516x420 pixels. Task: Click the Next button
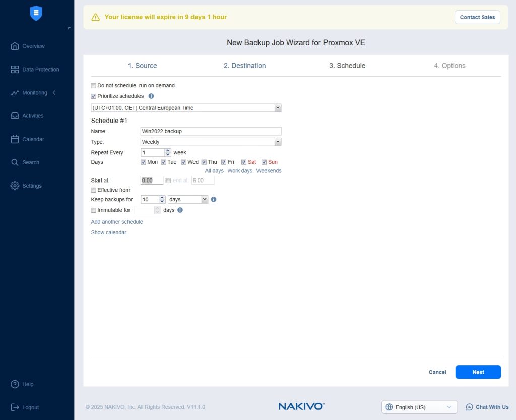click(478, 372)
